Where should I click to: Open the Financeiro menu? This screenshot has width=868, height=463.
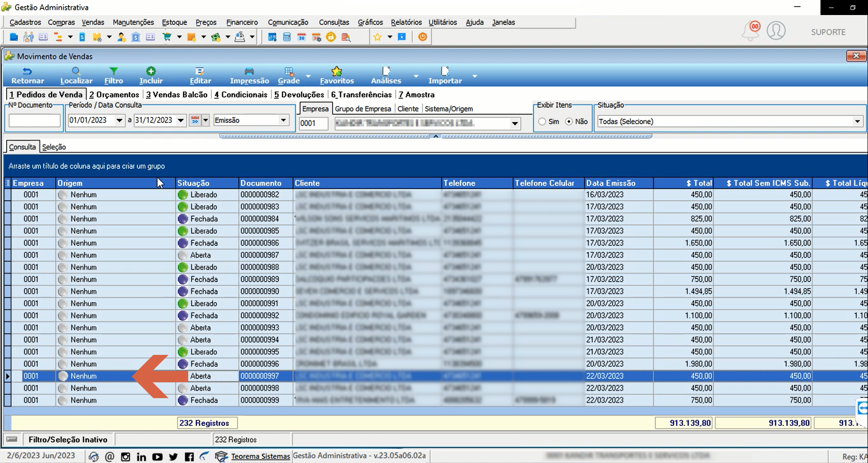click(x=242, y=22)
